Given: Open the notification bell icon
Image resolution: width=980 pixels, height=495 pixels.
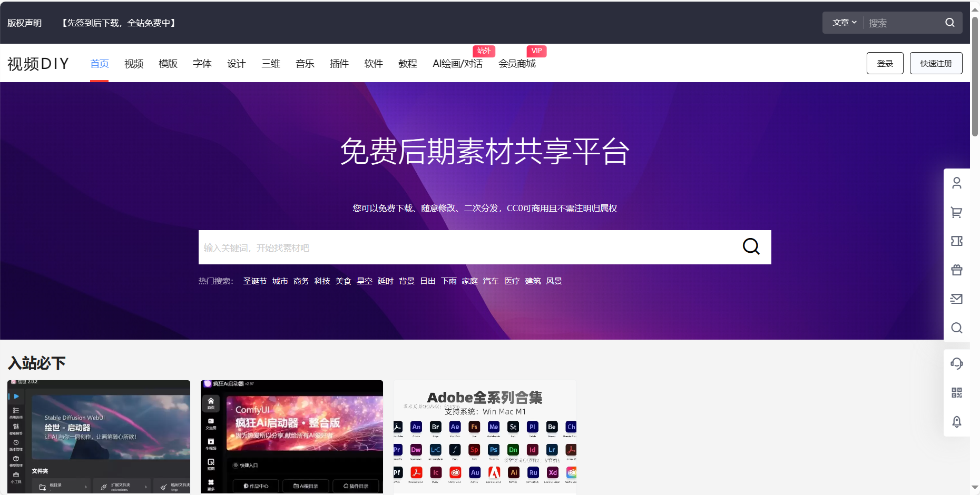Looking at the screenshot, I should [x=956, y=421].
